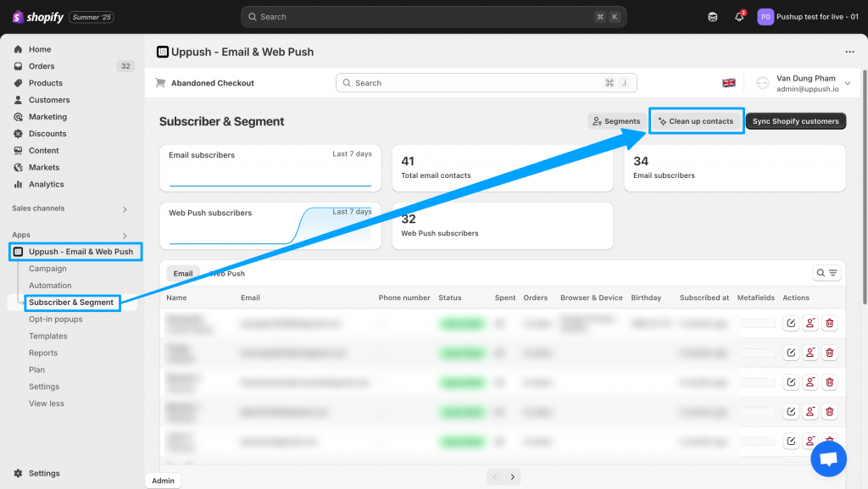This screenshot has height=489, width=868.
Task: Click the UK flag language icon
Action: pos(728,83)
